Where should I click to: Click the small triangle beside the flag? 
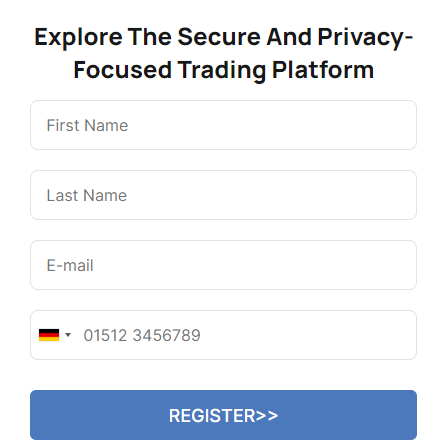pyautogui.click(x=68, y=335)
